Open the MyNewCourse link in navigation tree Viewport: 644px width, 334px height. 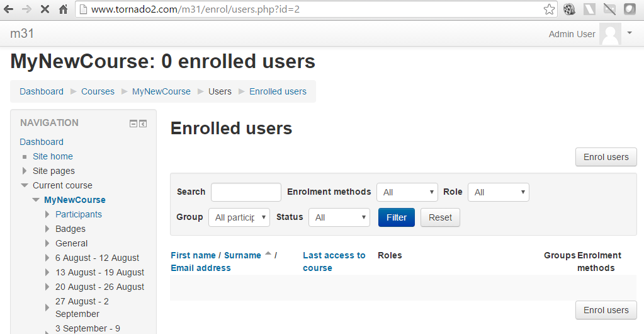point(75,200)
